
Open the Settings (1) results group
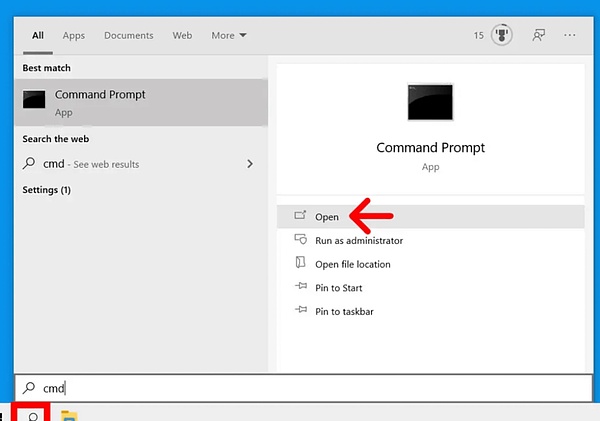pos(46,190)
